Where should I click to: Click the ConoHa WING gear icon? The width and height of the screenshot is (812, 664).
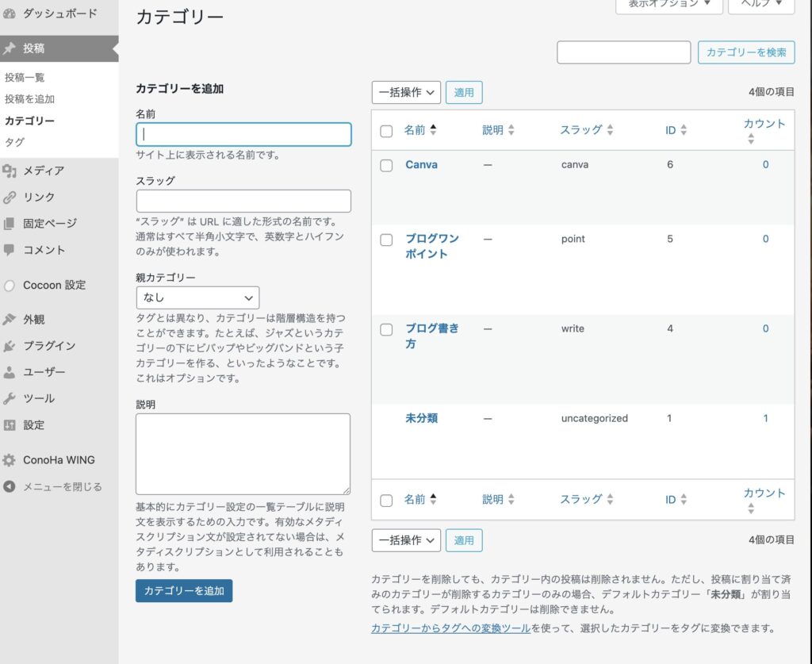[10, 460]
